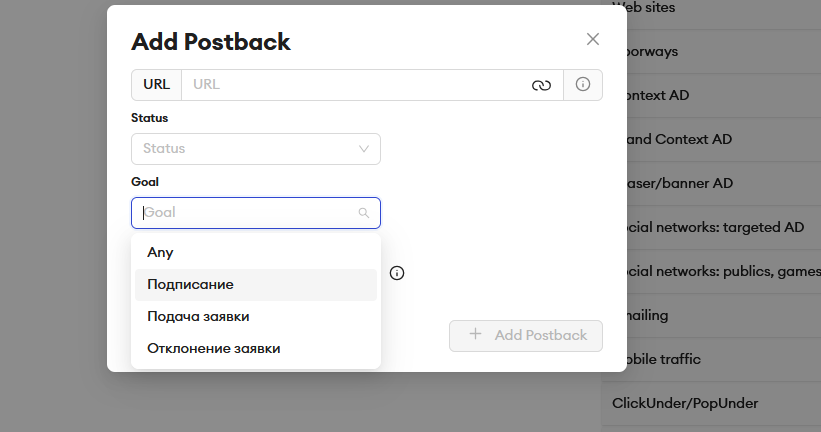Image resolution: width=821 pixels, height=432 pixels.
Task: Expand the Status dropdown chevron
Action: point(363,149)
